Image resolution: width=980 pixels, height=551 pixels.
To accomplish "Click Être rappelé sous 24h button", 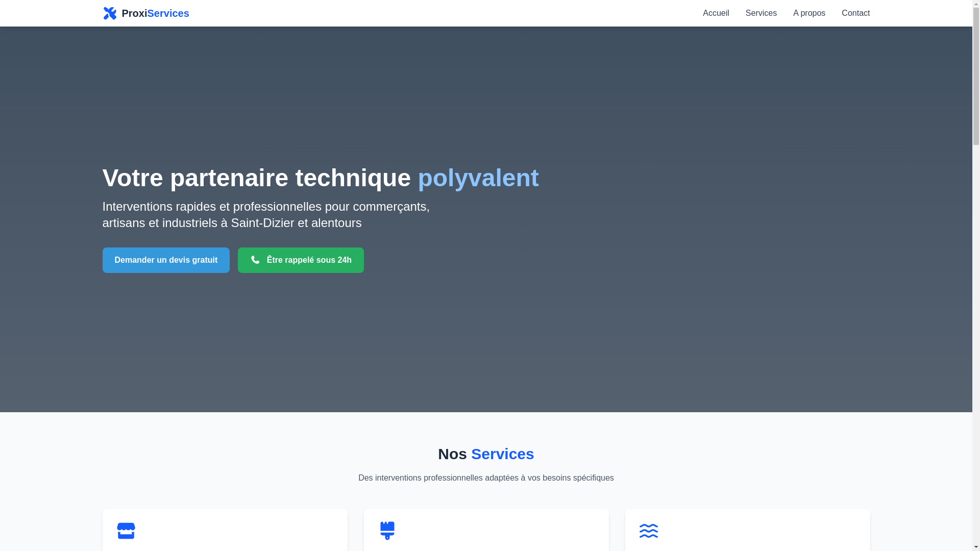I will click(301, 260).
